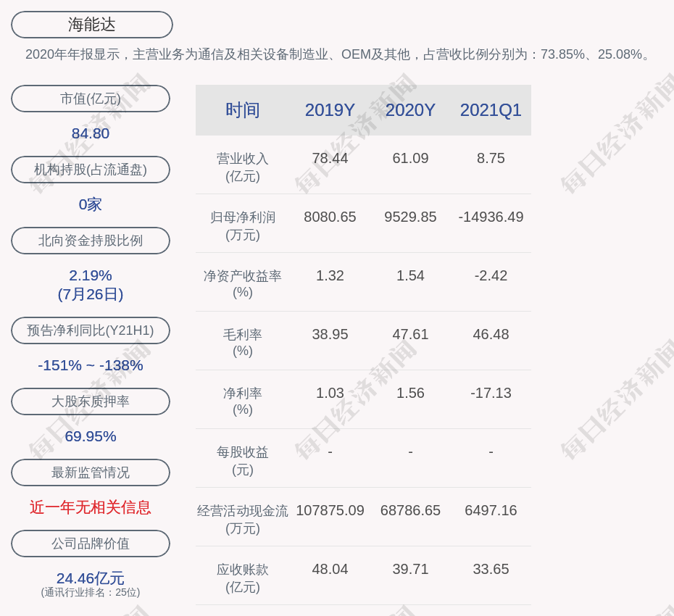674x616 pixels.
Task: Select gross margin value 47.61
Action: click(x=410, y=334)
